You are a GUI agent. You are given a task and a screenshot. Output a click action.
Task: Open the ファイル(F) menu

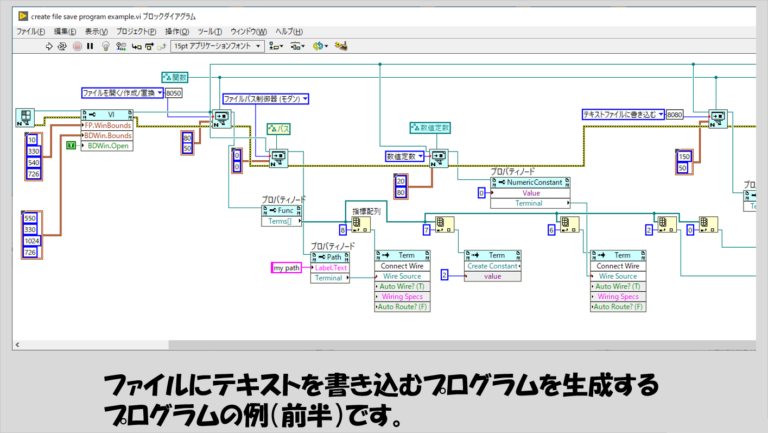(x=30, y=31)
